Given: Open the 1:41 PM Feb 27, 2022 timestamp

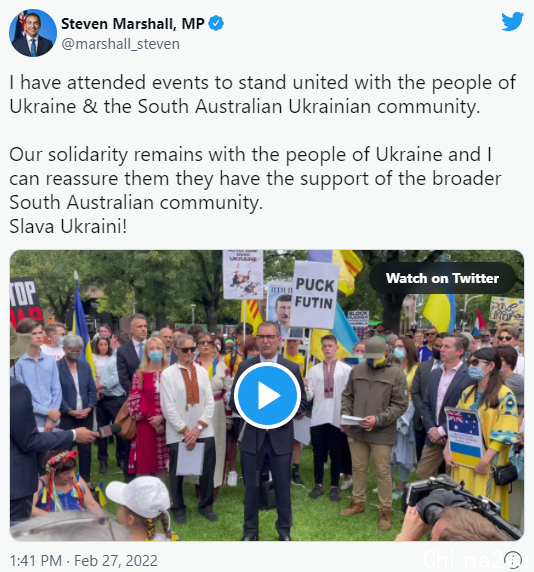Looking at the screenshot, I should pos(84,560).
